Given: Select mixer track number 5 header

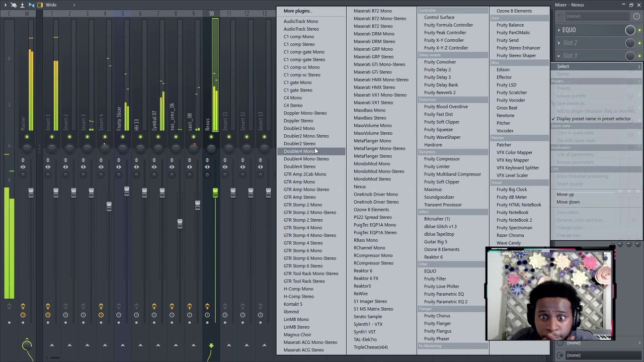Looking at the screenshot, I should [x=122, y=14].
